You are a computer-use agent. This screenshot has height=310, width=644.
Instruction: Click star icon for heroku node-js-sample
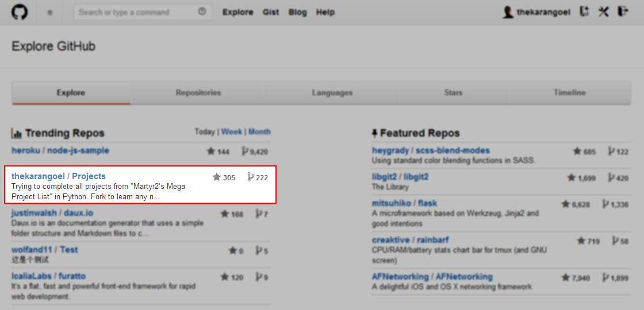[x=211, y=152]
